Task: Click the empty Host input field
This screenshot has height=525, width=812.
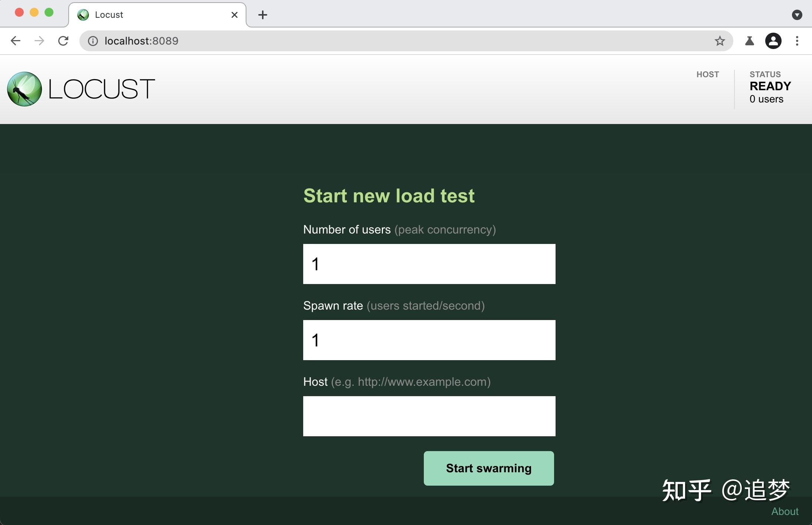Action: click(x=429, y=416)
